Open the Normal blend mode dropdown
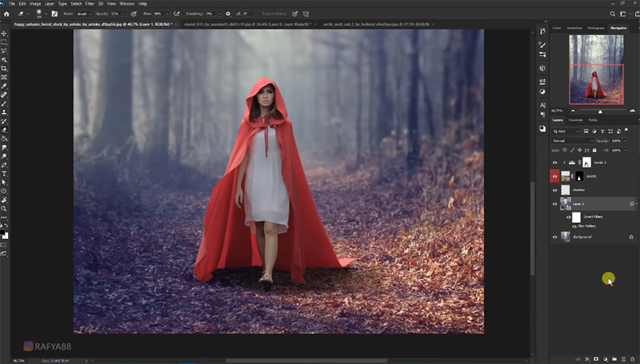The height and width of the screenshot is (364, 640). pos(572,140)
